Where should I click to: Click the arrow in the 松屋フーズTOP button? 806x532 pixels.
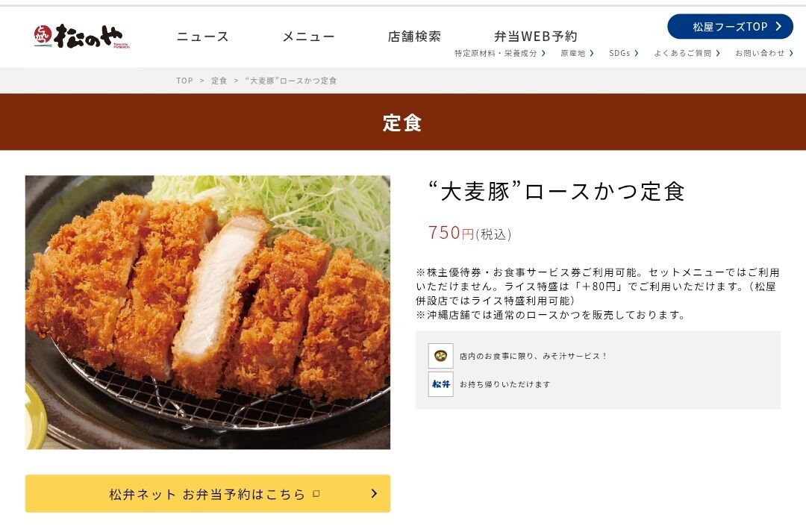click(x=778, y=26)
